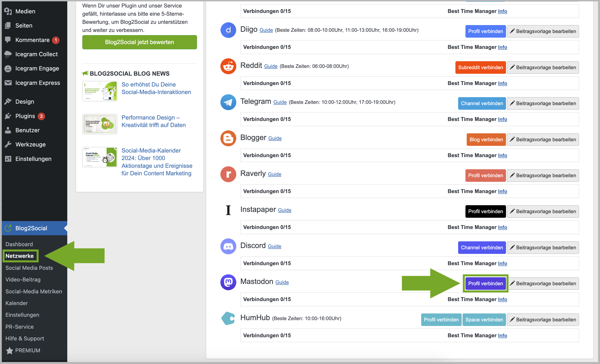Click Profil verbinden for Instapaper
Image resolution: width=600 pixels, height=364 pixels.
click(x=485, y=212)
